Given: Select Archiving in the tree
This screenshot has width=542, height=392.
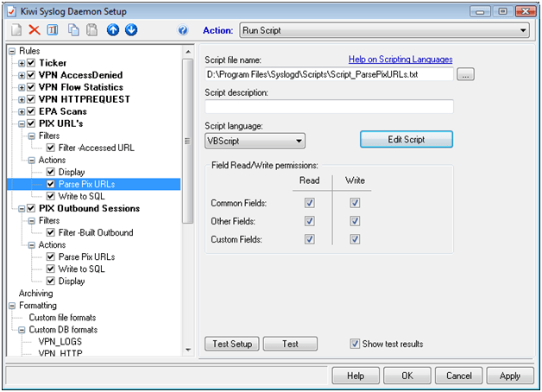Looking at the screenshot, I should coord(35,293).
